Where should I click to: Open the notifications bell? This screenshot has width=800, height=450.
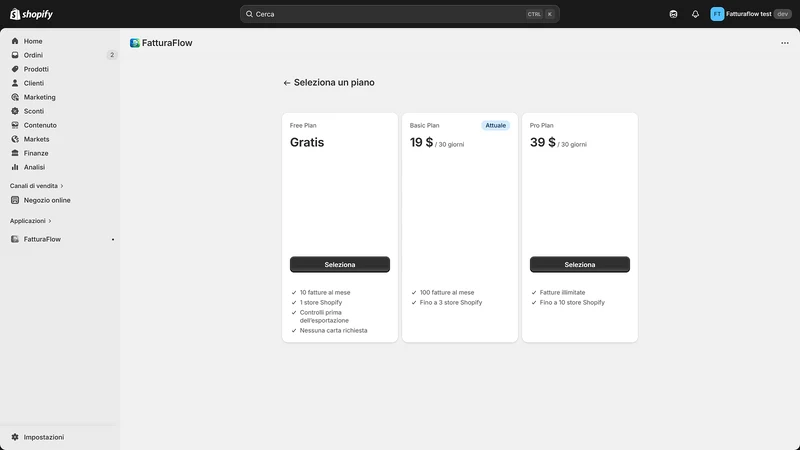pyautogui.click(x=695, y=14)
